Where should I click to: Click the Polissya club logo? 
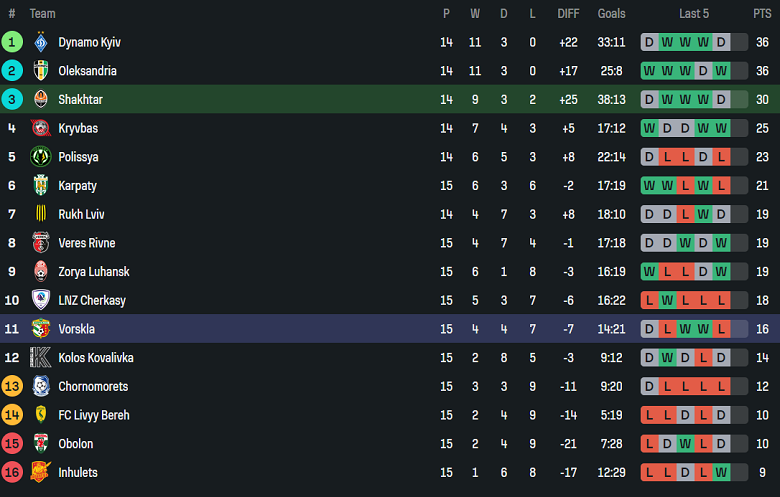pos(41,157)
